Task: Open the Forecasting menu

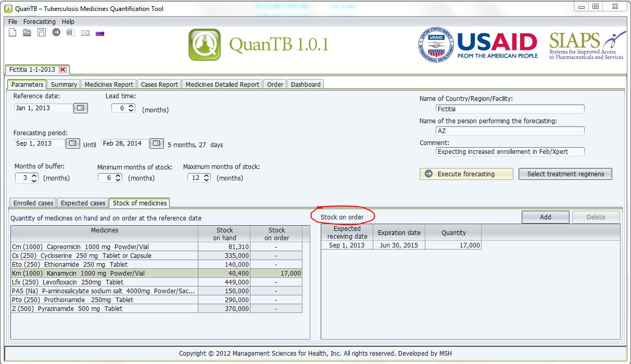Action: coord(40,22)
